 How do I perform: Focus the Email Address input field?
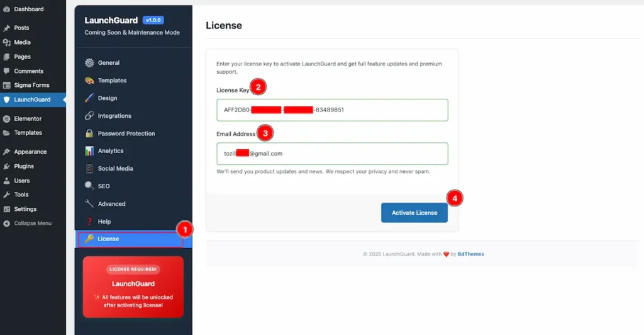tap(332, 153)
